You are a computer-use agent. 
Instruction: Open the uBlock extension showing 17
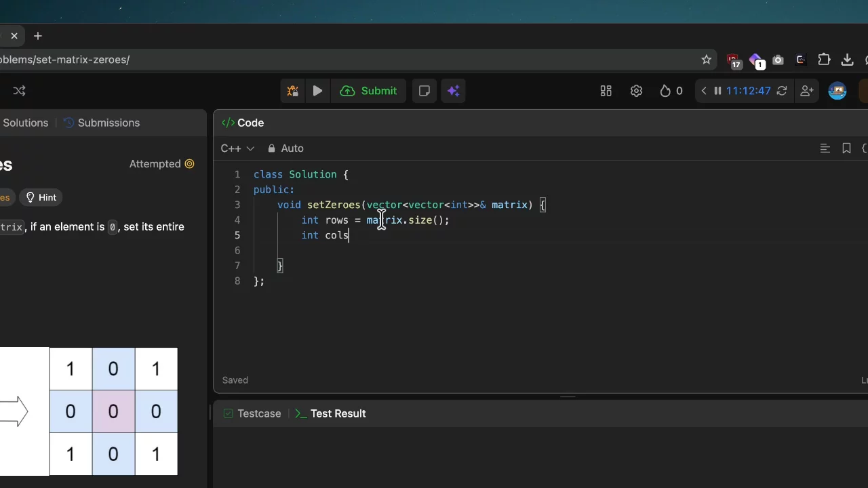coord(734,61)
